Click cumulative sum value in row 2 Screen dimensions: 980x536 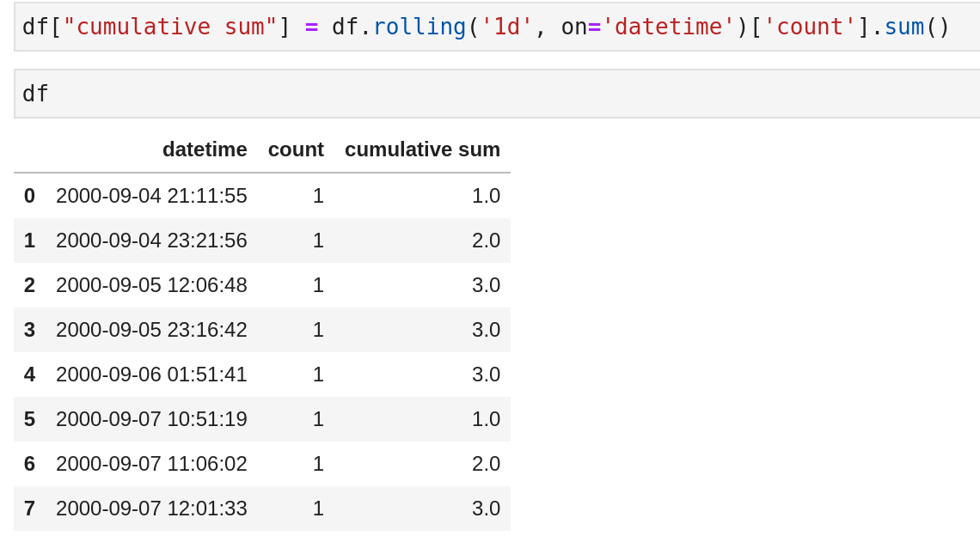[487, 285]
